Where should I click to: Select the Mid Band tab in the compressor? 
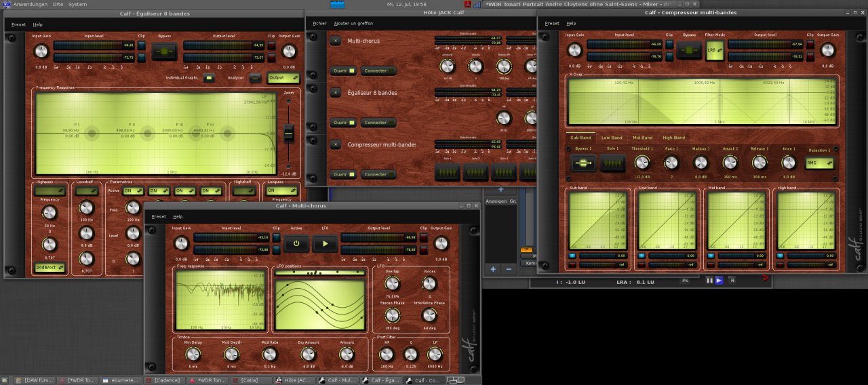(642, 138)
